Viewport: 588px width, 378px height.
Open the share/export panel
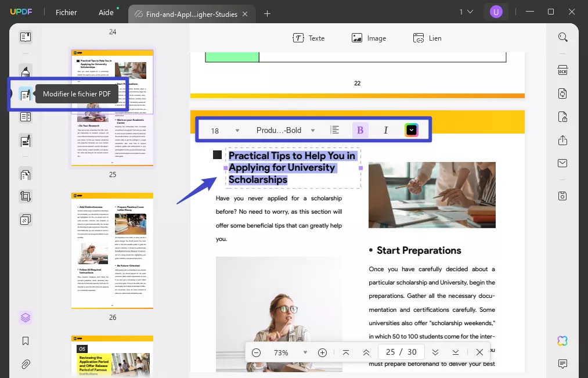(562, 141)
